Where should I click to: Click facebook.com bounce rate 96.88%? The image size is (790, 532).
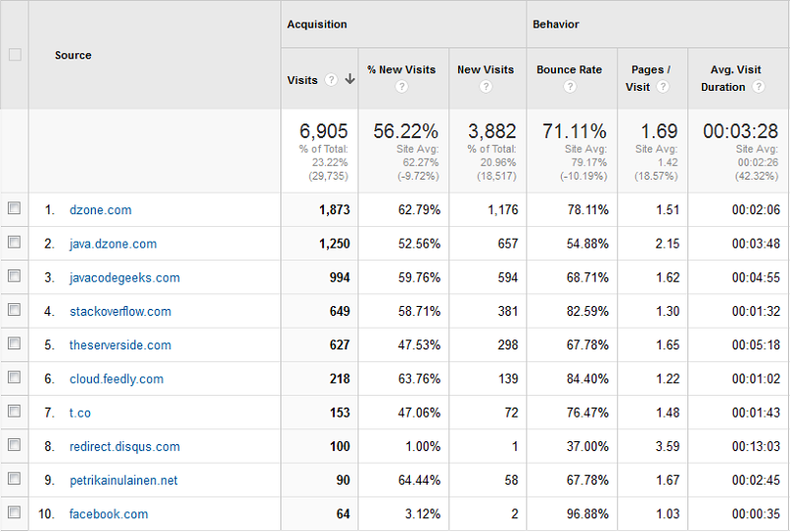tap(588, 514)
